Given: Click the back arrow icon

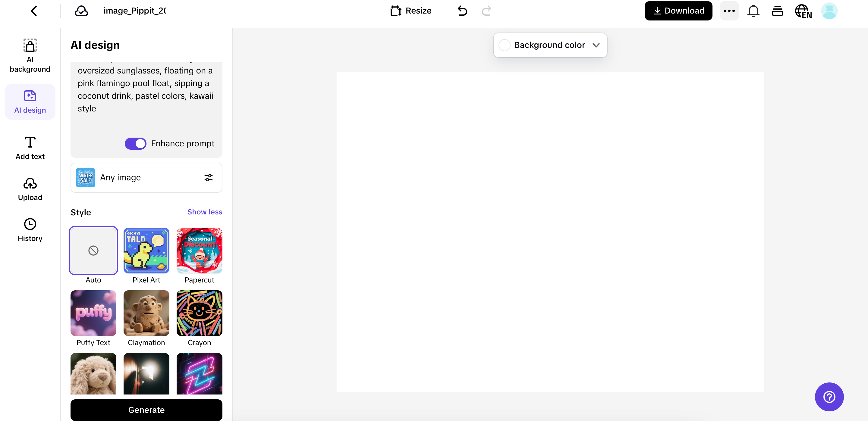Looking at the screenshot, I should point(34,11).
